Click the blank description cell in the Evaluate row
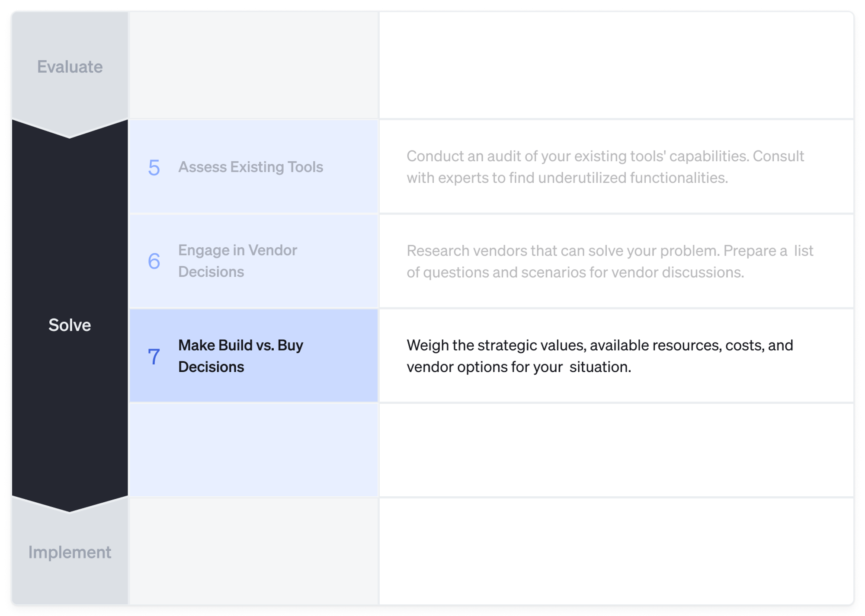 point(616,65)
